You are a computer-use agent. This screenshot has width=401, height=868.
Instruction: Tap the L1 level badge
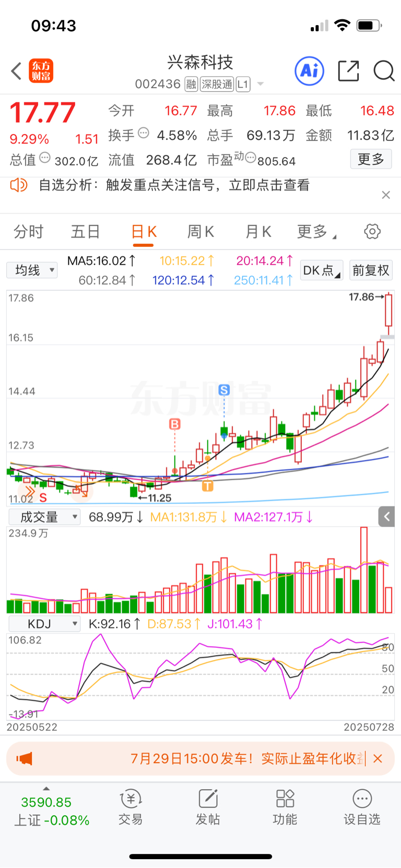click(x=243, y=84)
